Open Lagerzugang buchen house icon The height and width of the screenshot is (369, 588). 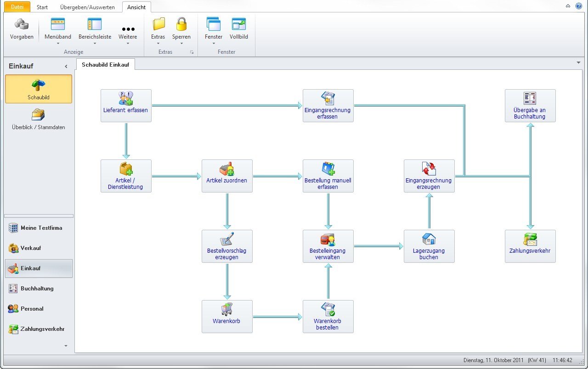(x=429, y=239)
